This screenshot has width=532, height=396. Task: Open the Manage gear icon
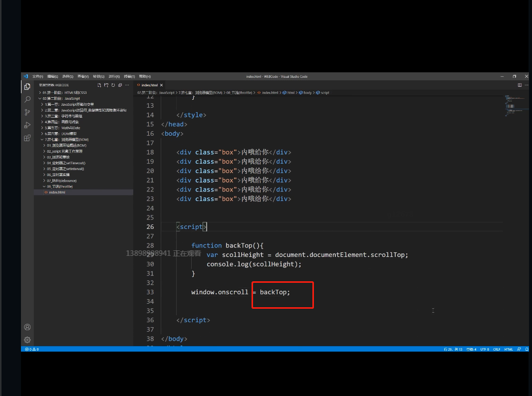[27, 340]
